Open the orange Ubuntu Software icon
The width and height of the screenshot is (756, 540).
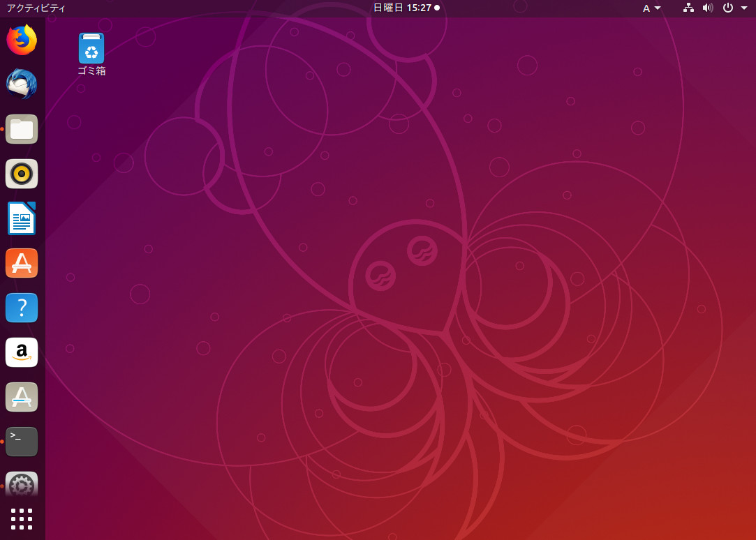point(22,263)
